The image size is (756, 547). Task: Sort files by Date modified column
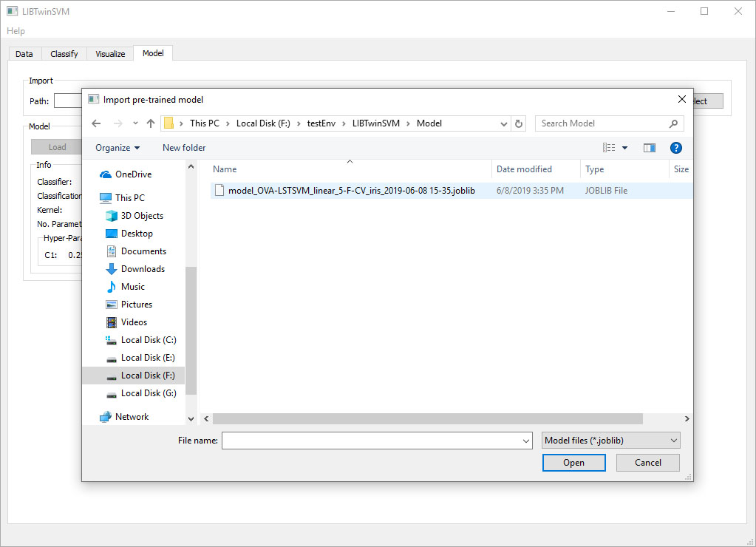524,169
